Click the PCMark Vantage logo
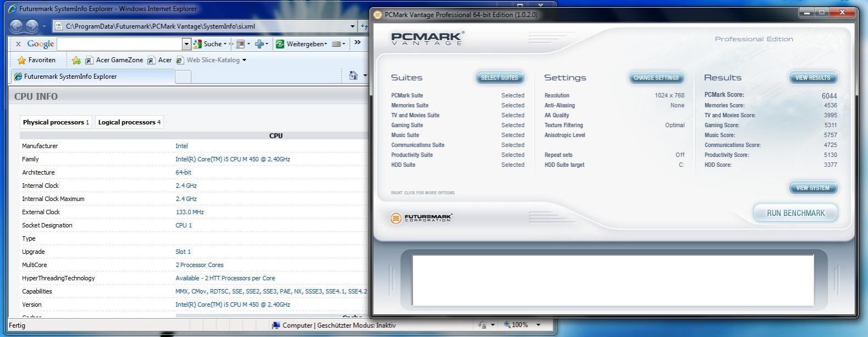The width and height of the screenshot is (868, 337). (427, 38)
